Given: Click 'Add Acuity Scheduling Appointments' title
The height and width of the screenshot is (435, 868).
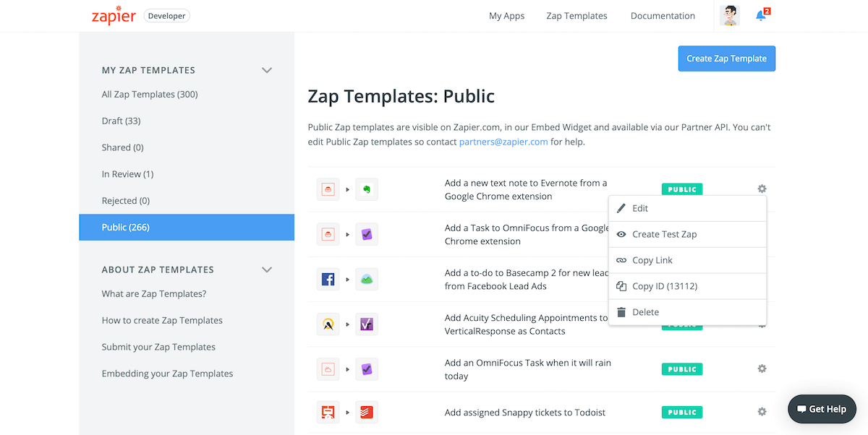Looking at the screenshot, I should point(526,324).
